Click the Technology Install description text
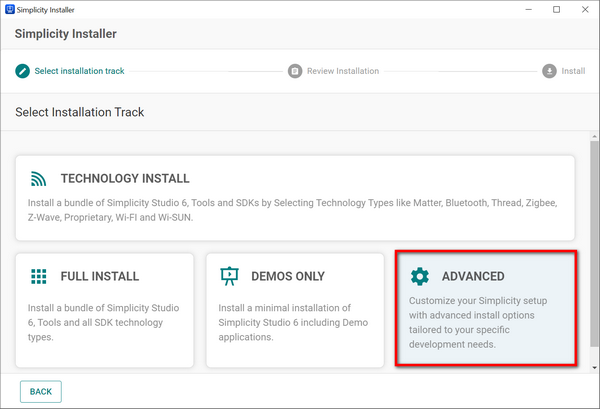This screenshot has height=409, width=600. 293,210
